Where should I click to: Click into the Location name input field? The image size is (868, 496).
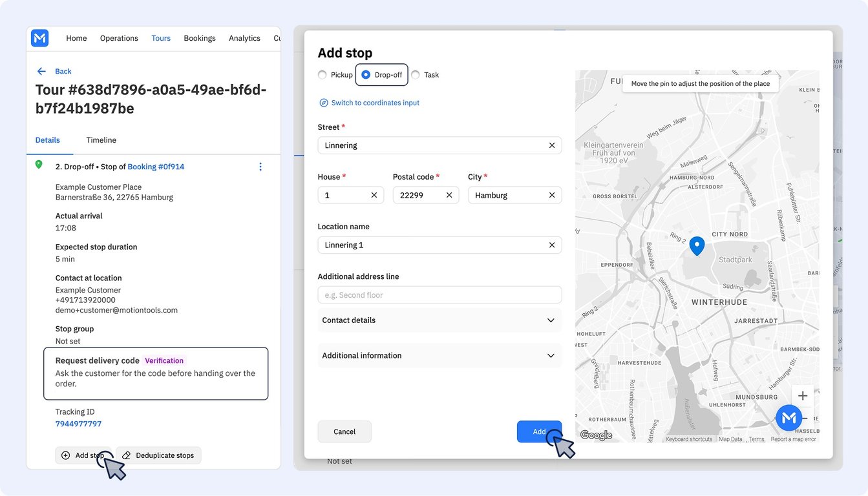tap(439, 245)
